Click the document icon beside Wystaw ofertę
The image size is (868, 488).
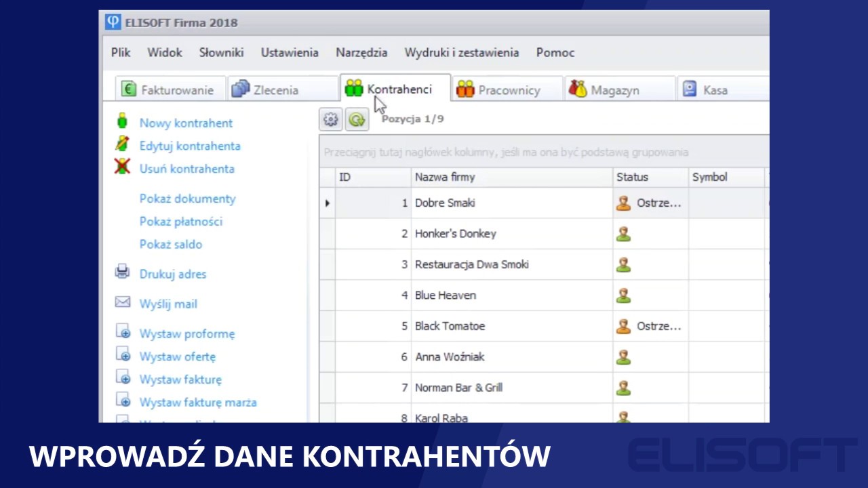(x=123, y=354)
